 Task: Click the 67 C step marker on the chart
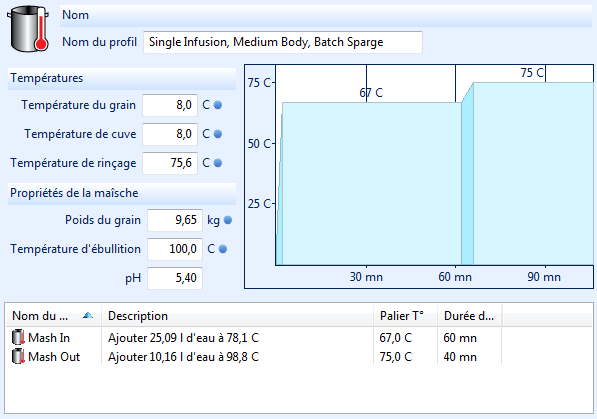click(x=371, y=93)
